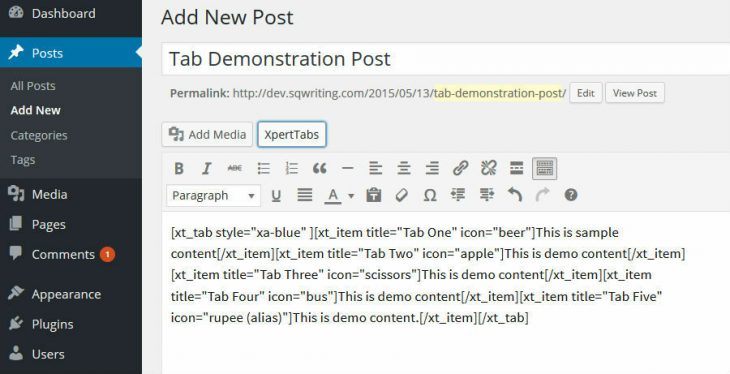Viewport: 730px width, 374px height.
Task: Toggle bold formatting in editor toolbar
Action: click(179, 168)
